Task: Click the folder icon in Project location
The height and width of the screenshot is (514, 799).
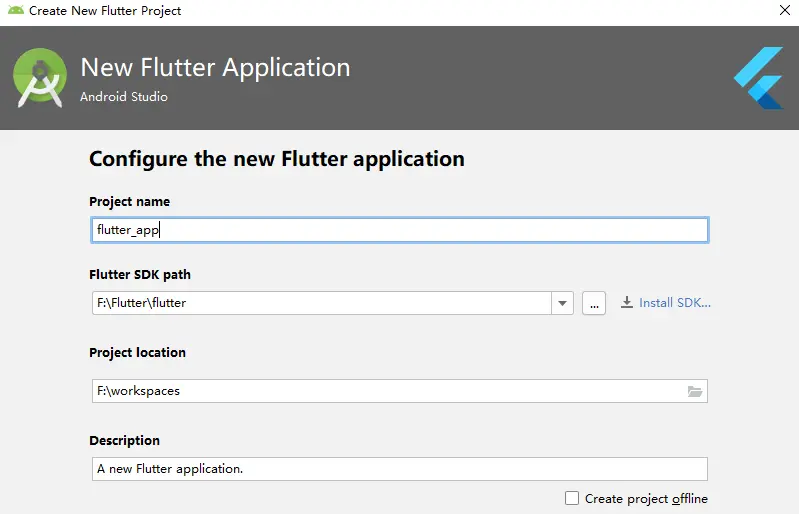Action: click(x=695, y=391)
